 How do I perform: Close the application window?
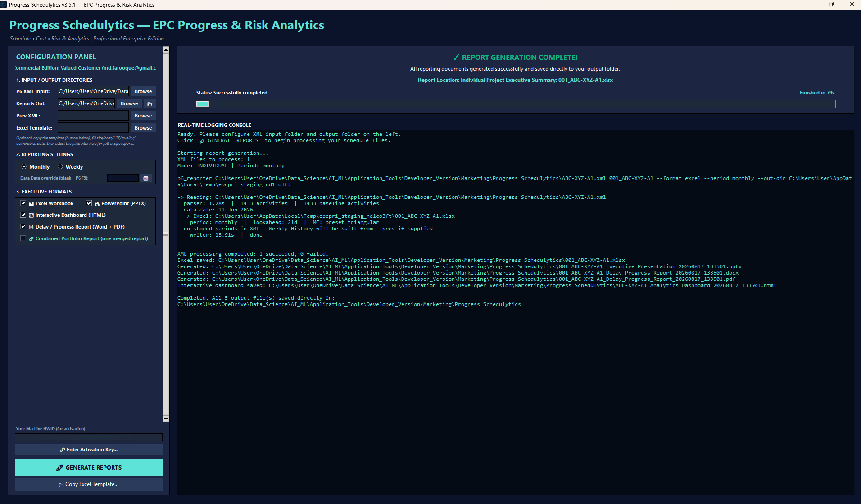(x=852, y=4)
